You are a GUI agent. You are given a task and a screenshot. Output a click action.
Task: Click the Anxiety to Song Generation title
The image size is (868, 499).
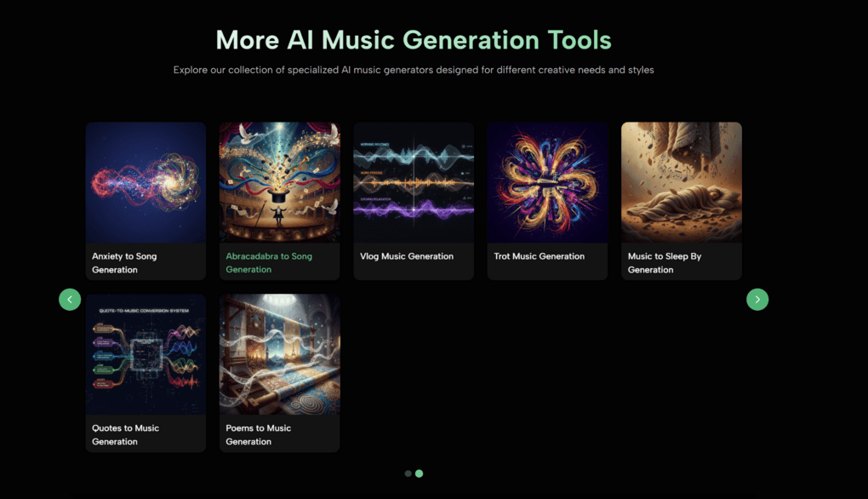pyautogui.click(x=124, y=262)
